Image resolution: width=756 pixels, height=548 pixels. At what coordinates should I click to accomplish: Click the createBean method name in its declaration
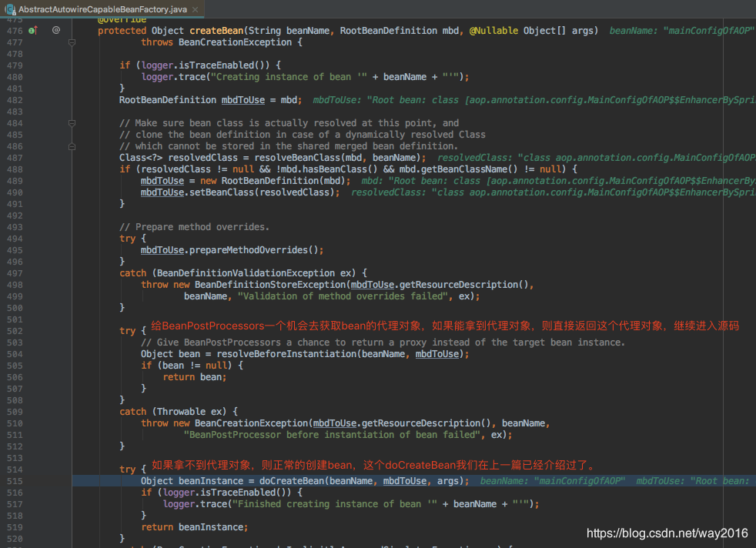pos(216,30)
